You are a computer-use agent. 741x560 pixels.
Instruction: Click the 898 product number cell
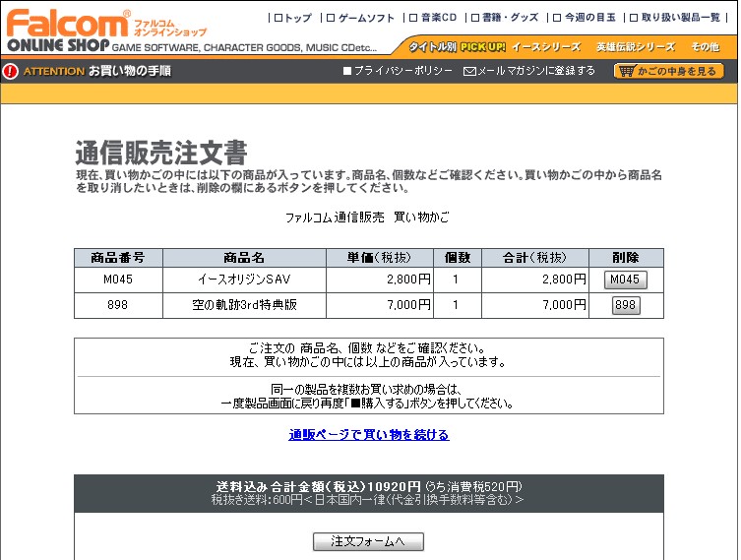[117, 305]
